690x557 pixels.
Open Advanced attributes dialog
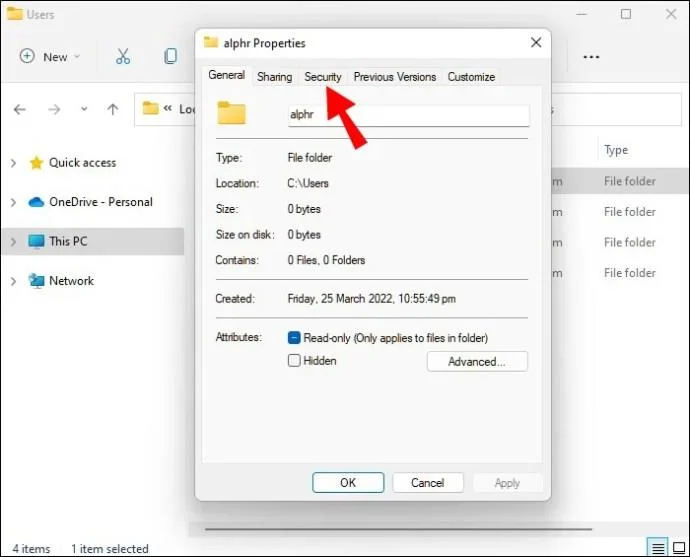477,362
